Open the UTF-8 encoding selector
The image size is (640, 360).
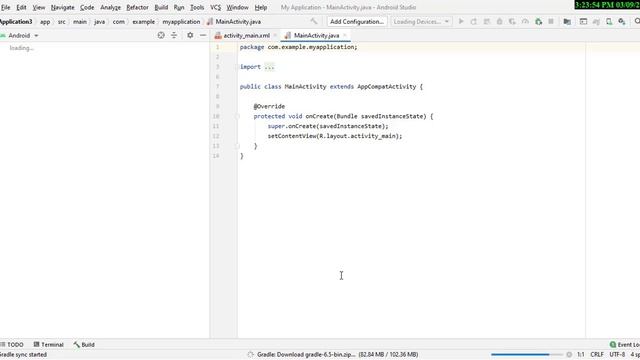tap(617, 355)
